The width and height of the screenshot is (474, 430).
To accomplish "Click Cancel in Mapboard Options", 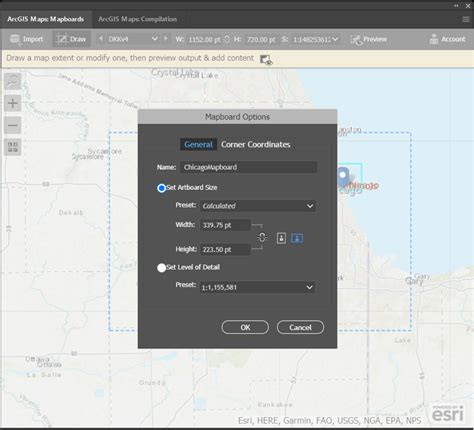I will tap(300, 327).
